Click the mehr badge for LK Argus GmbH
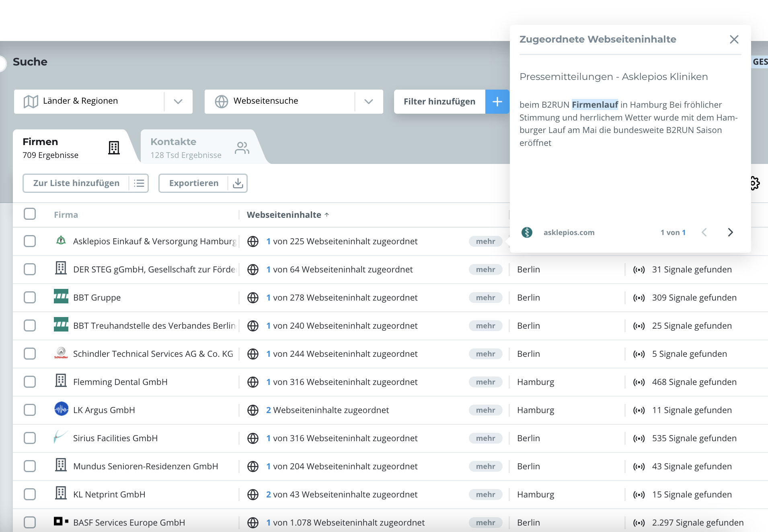Viewport: 768px width, 532px height. pos(486,410)
